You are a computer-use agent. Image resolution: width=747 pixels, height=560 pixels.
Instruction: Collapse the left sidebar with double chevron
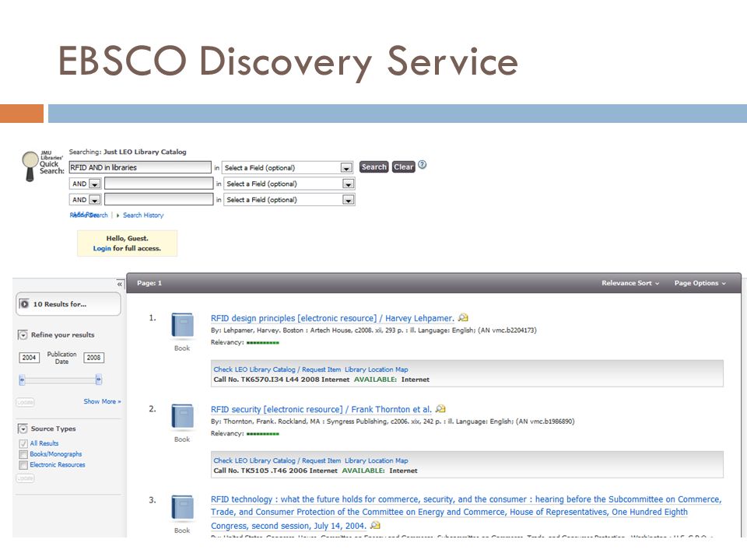(120, 285)
